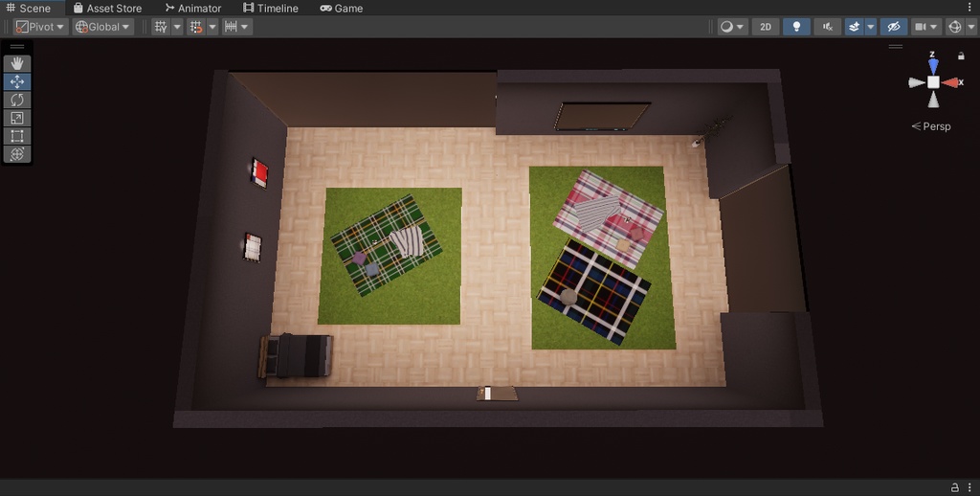Image resolution: width=980 pixels, height=496 pixels.
Task: Click the blue Z axis gizmo cone
Action: 933,66
